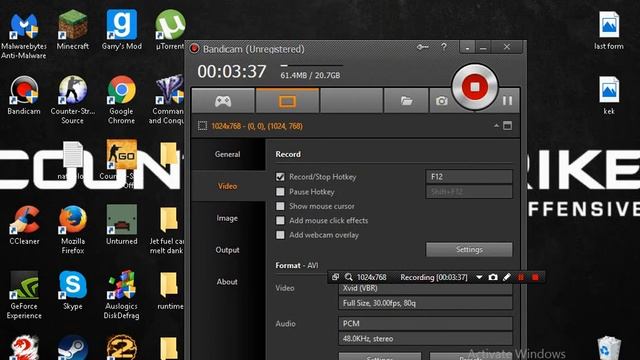Collapse the panel with the up arrow
Image resolution: width=640 pixels, height=360 pixels.
point(496,126)
